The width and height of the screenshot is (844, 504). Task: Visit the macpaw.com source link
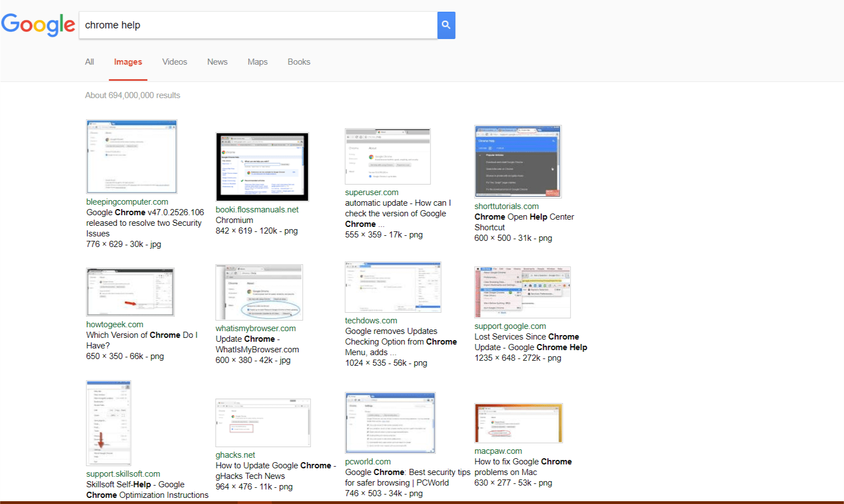click(x=498, y=451)
